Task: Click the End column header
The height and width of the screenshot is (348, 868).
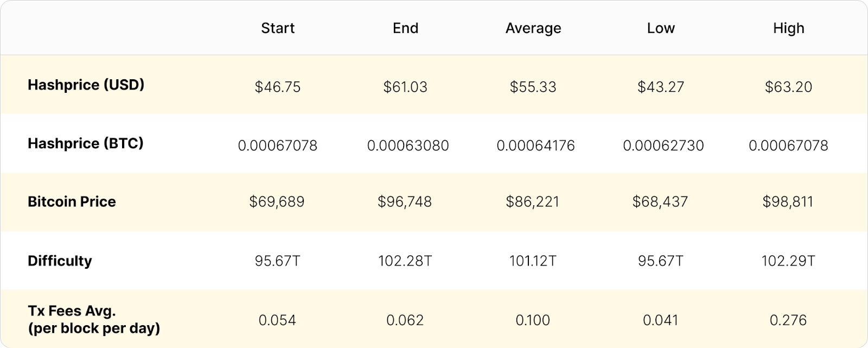Action: (x=405, y=28)
